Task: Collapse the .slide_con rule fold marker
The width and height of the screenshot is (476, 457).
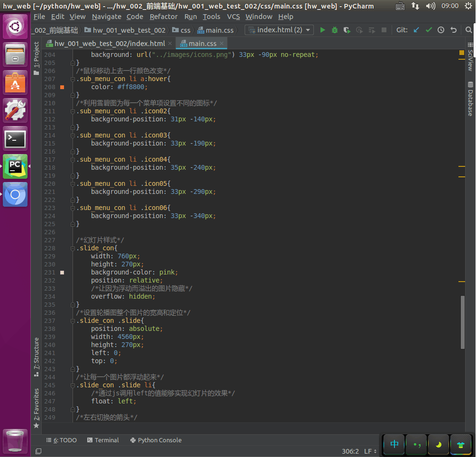Action: [72, 248]
